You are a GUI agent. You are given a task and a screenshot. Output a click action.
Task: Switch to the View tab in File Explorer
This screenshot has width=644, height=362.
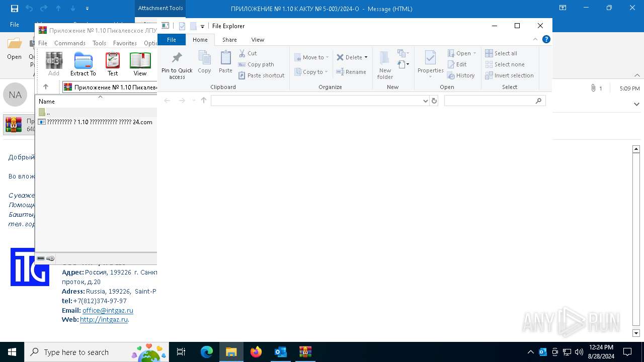[258, 40]
